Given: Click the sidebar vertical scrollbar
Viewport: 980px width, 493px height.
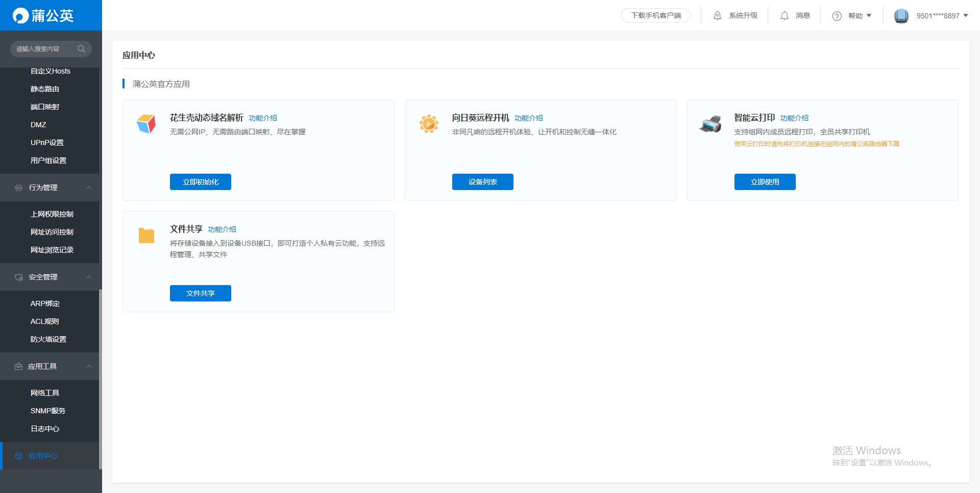Looking at the screenshot, I should 101,378.
